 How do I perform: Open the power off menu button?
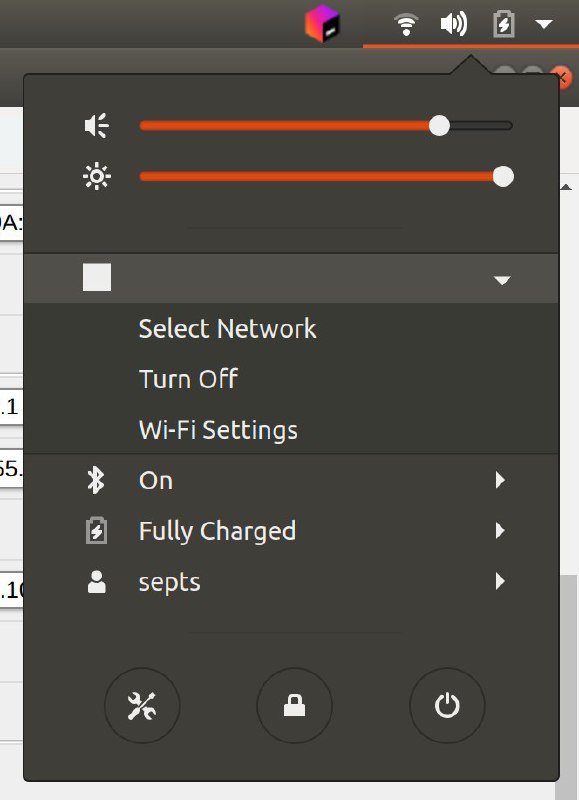point(447,706)
